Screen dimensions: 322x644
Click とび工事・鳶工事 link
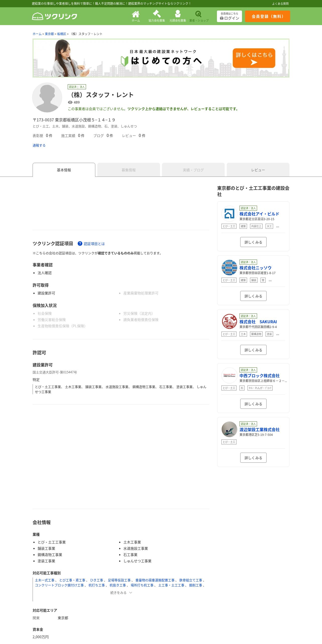[x=72, y=580]
